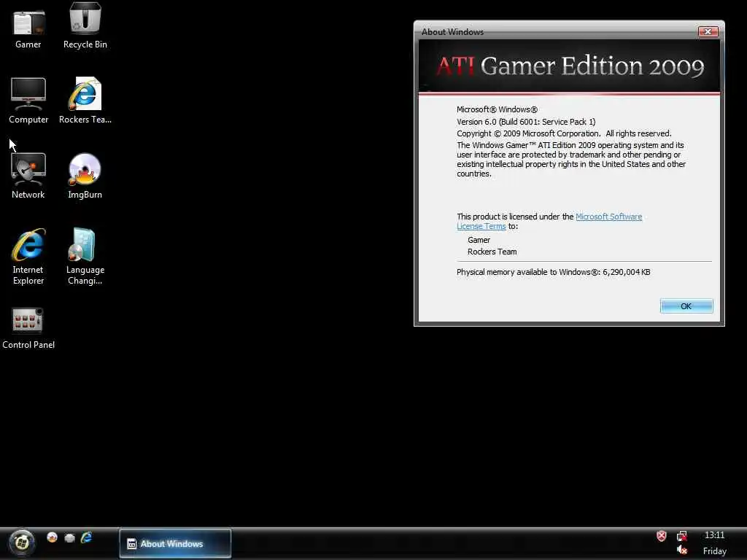Open the Recycle Bin desktop icon
Viewport: 747px width, 560px height.
(85, 24)
